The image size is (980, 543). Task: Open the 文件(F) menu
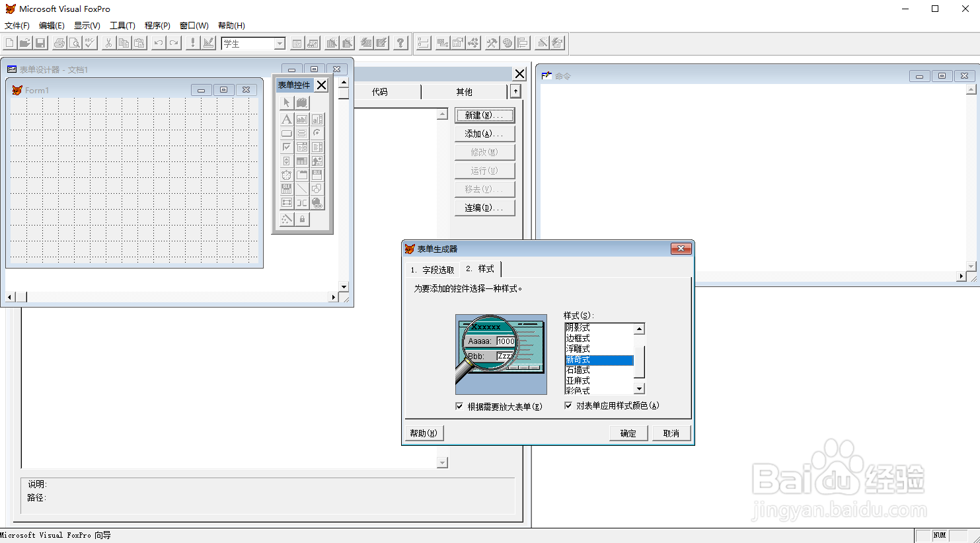pos(17,26)
